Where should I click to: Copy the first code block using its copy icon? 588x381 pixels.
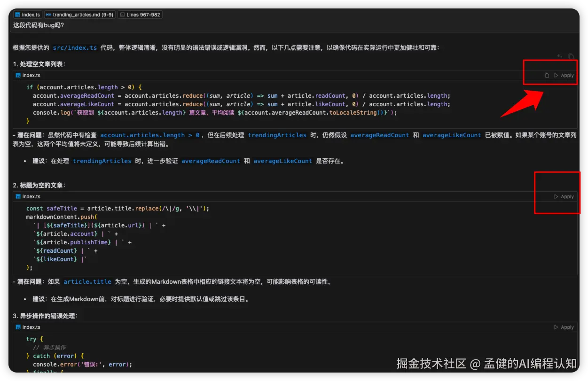[547, 75]
